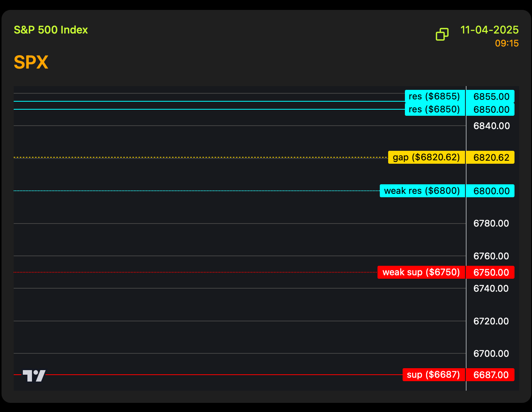This screenshot has width=532, height=412.
Task: Click the red weak sup ($6750) label
Action: [421, 272]
